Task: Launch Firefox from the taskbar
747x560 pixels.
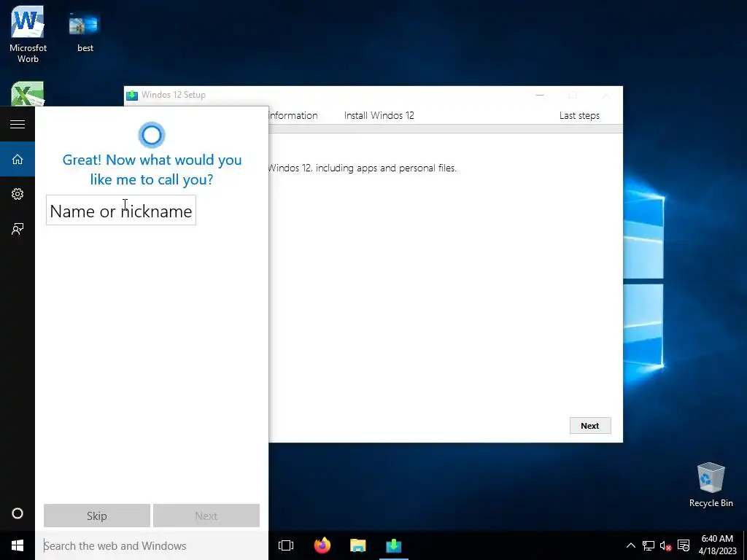Action: coord(322,545)
